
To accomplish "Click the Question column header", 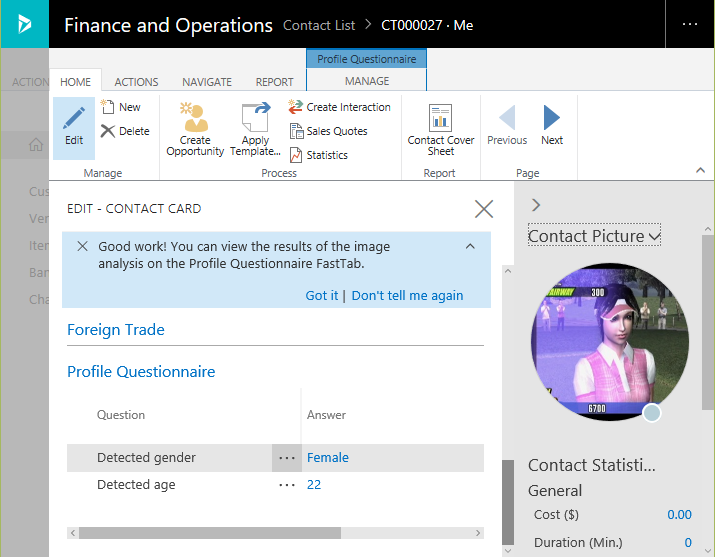I will coord(121,415).
